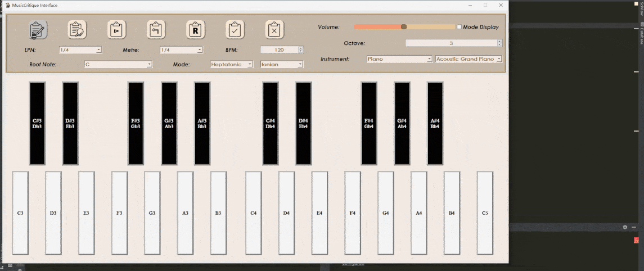Open the Heptatonic mode type dropdown
Screen dimensions: 644x271
tap(232, 65)
